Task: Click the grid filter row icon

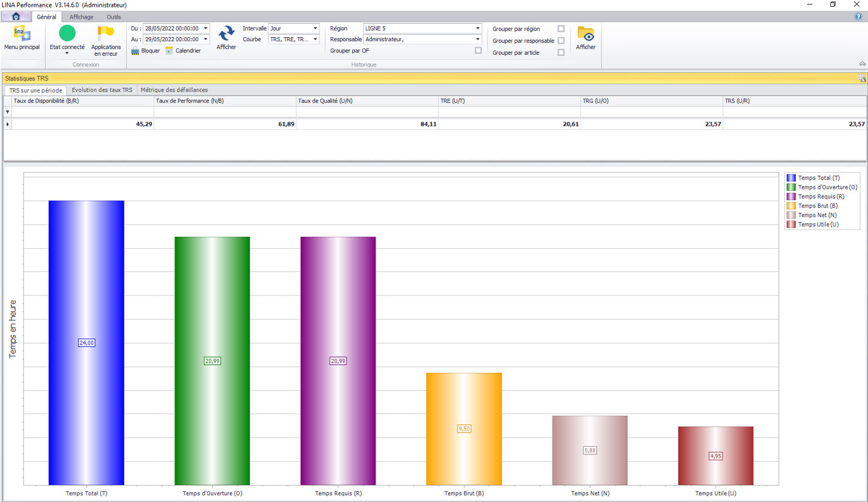Action: (7, 112)
